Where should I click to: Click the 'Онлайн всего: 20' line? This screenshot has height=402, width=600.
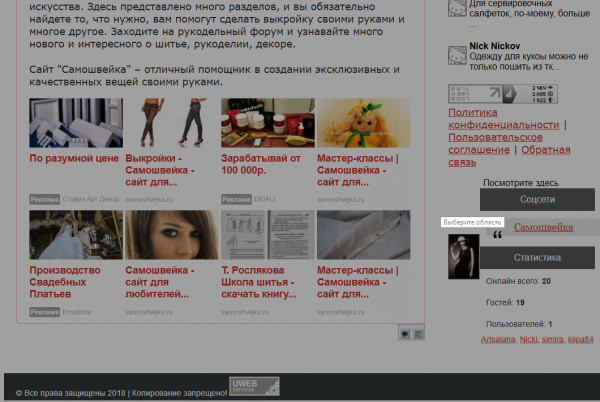(x=518, y=281)
